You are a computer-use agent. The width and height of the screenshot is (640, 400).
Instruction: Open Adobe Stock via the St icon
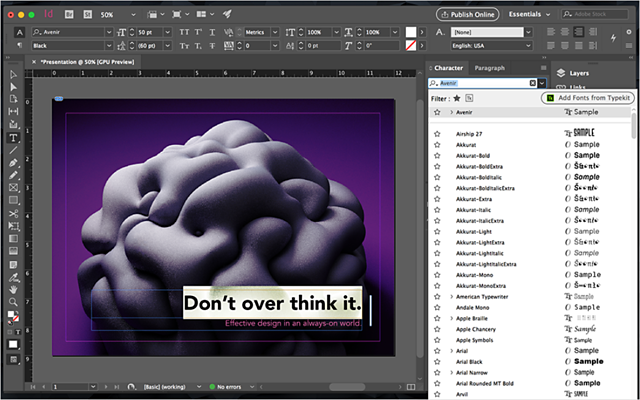pos(86,15)
